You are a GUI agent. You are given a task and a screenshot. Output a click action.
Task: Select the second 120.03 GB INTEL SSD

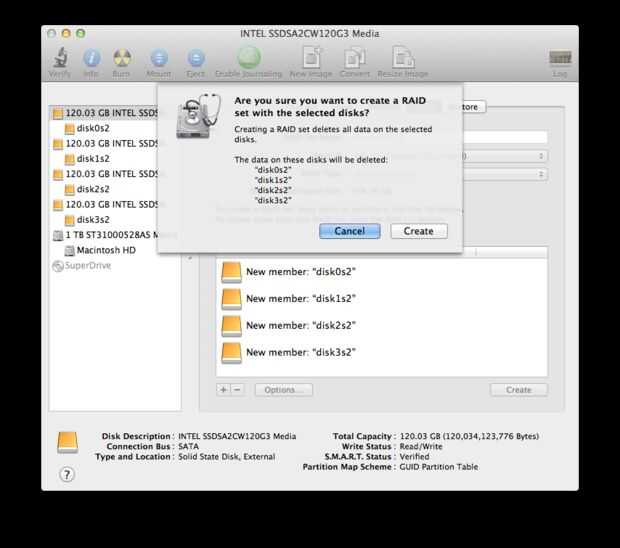point(105,144)
